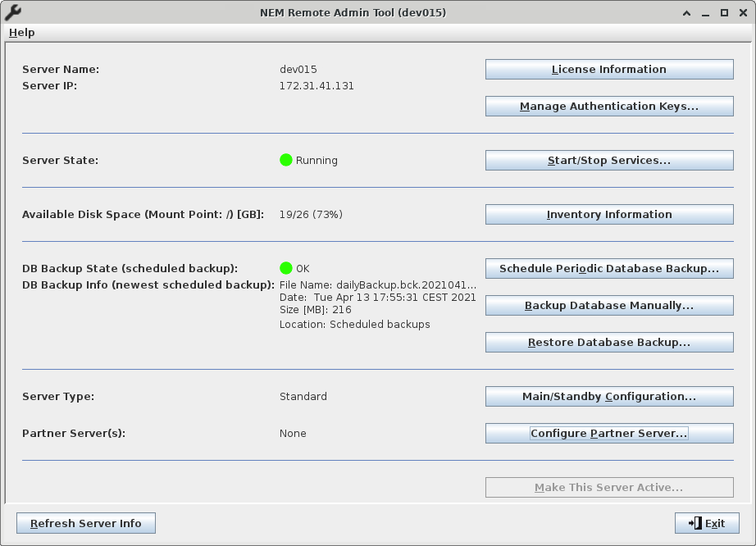Click the Make This Server Active button

coord(608,488)
